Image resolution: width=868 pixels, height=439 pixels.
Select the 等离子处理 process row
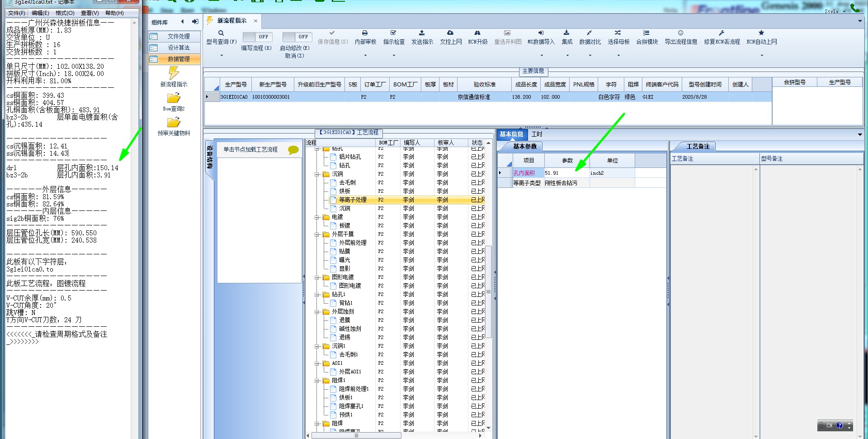(x=395, y=200)
